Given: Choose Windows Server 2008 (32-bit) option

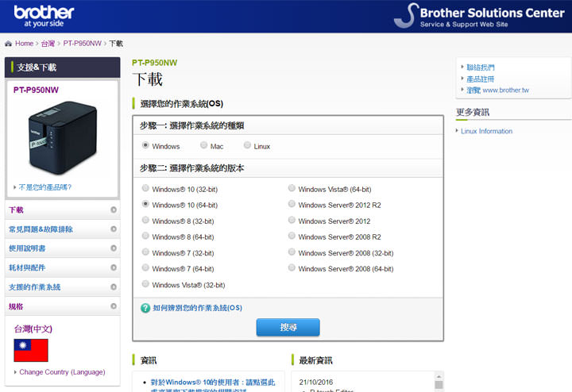Looking at the screenshot, I should tap(292, 252).
